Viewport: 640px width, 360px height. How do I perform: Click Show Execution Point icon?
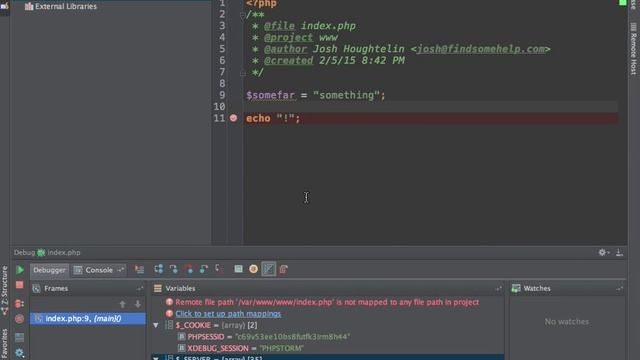(139, 269)
